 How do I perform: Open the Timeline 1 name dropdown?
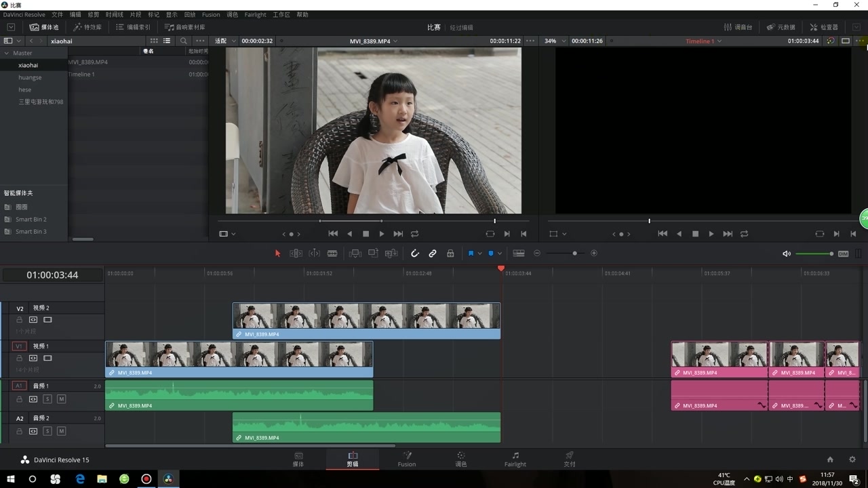click(x=703, y=41)
